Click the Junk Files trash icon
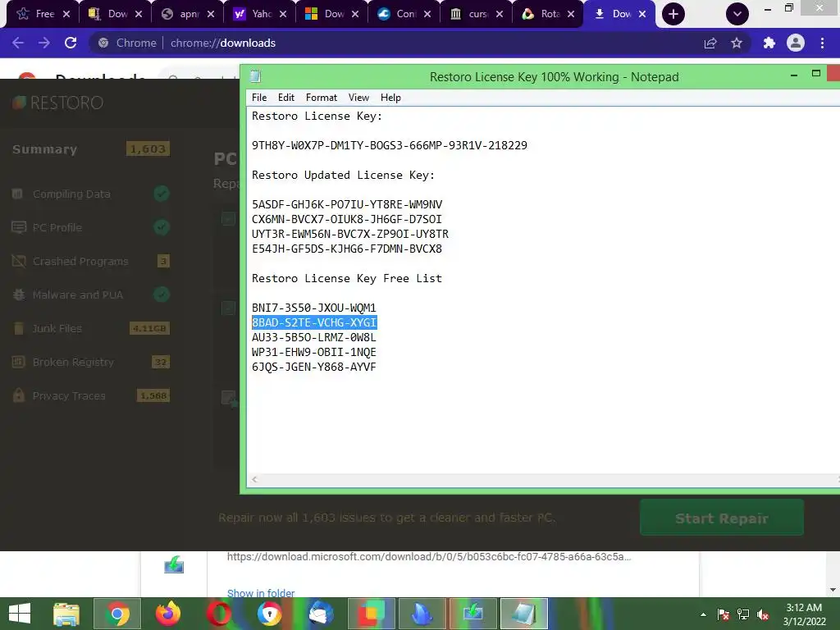Viewport: 840px width, 630px height. pyautogui.click(x=19, y=328)
